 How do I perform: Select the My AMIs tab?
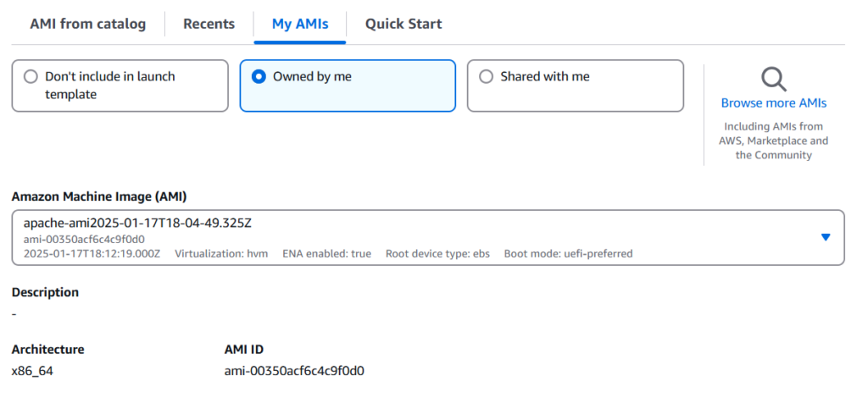click(x=299, y=24)
